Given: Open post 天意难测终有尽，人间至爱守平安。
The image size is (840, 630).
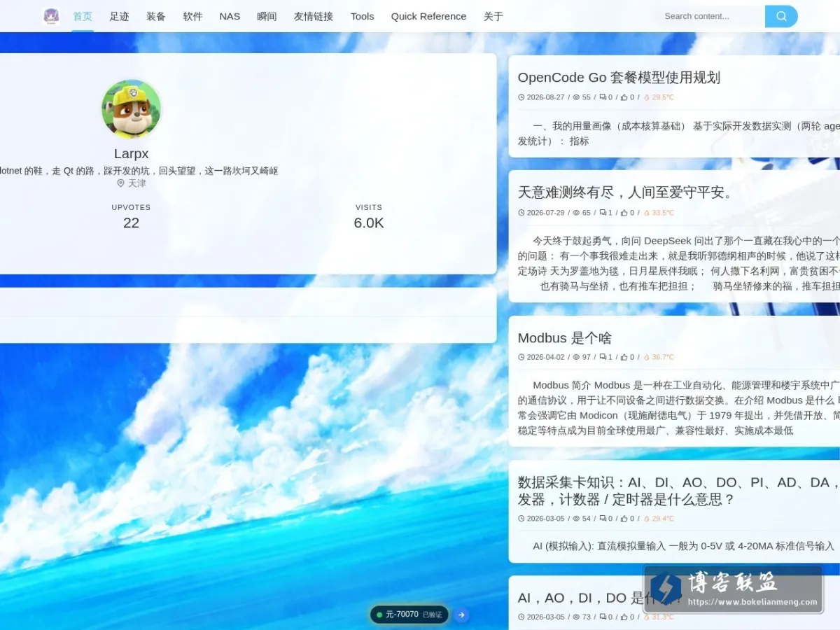Looking at the screenshot, I should pyautogui.click(x=626, y=192).
